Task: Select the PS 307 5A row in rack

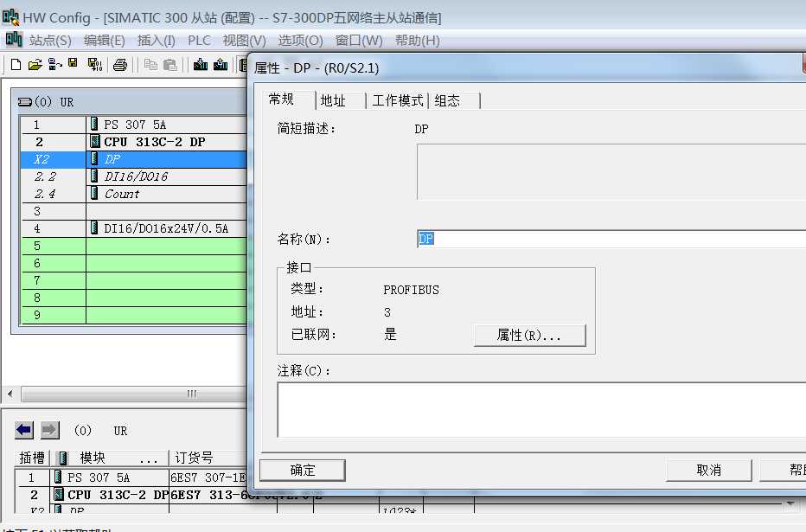Action: (134, 125)
